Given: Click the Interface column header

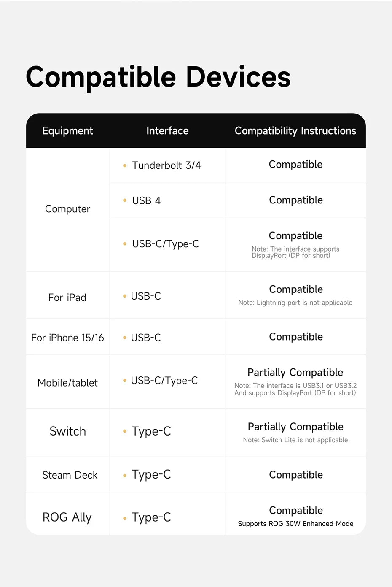Looking at the screenshot, I should pyautogui.click(x=167, y=131).
